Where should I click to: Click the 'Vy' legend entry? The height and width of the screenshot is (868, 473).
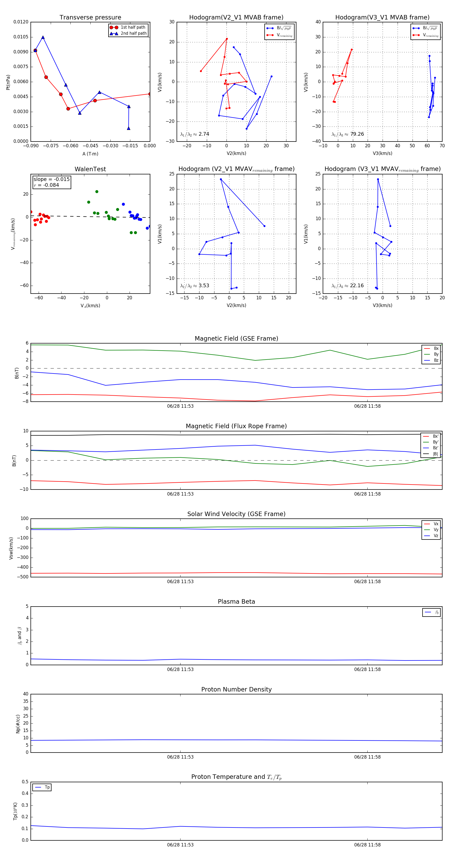tap(431, 530)
